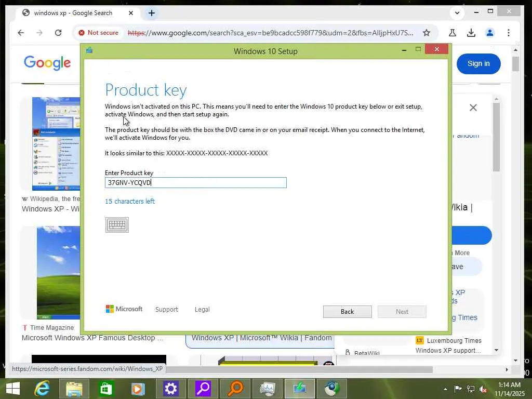The height and width of the screenshot is (399, 532).
Task: Open the Support link in setup footer
Action: pos(167,310)
